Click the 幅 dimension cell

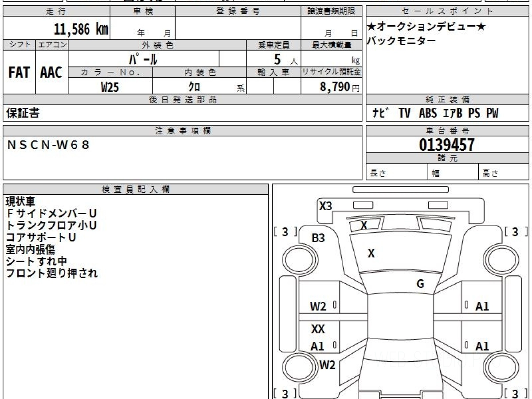453,172
